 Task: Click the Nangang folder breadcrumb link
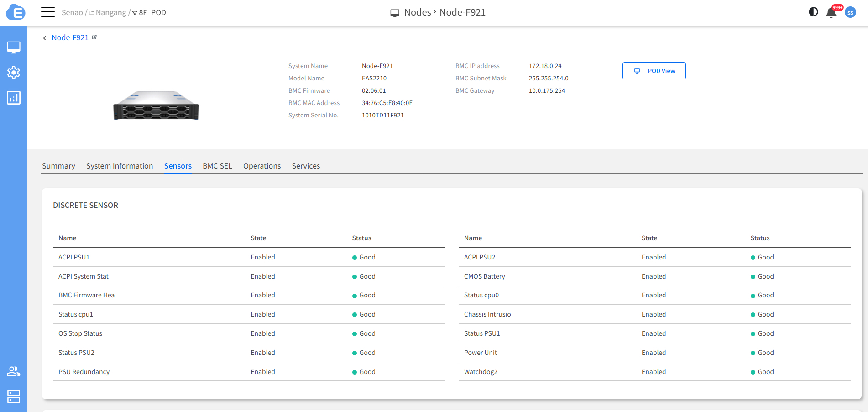tap(110, 13)
